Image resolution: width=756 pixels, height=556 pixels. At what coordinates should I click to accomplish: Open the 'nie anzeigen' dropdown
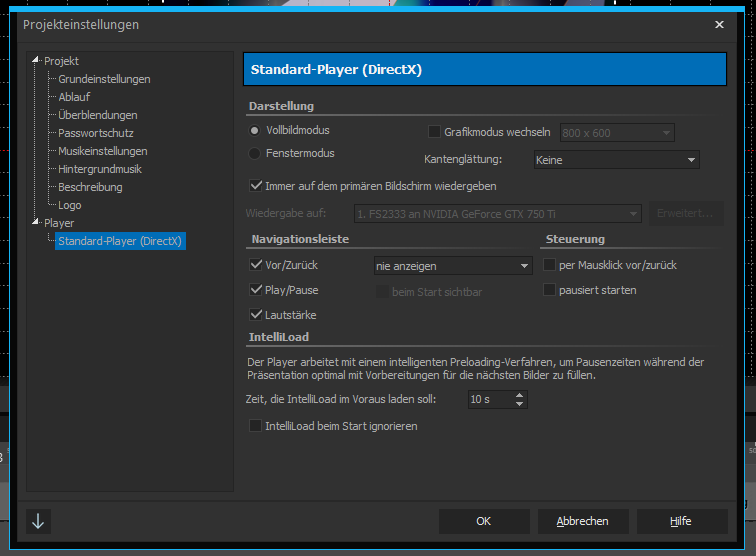click(x=452, y=266)
